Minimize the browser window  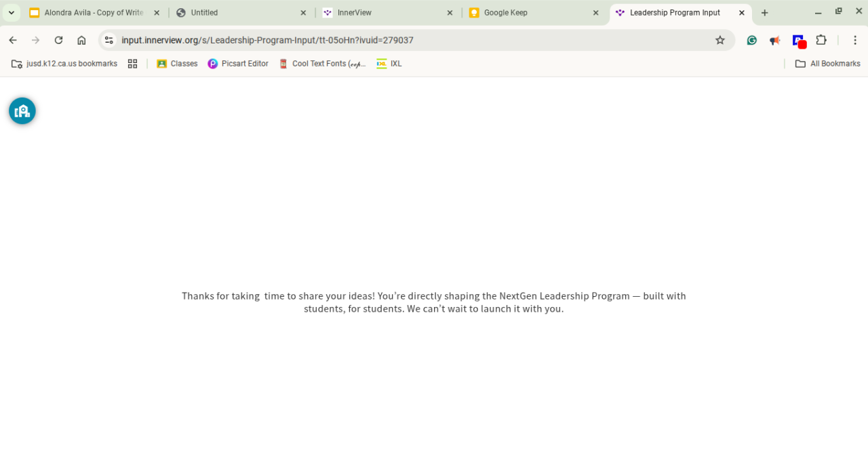[x=818, y=13]
